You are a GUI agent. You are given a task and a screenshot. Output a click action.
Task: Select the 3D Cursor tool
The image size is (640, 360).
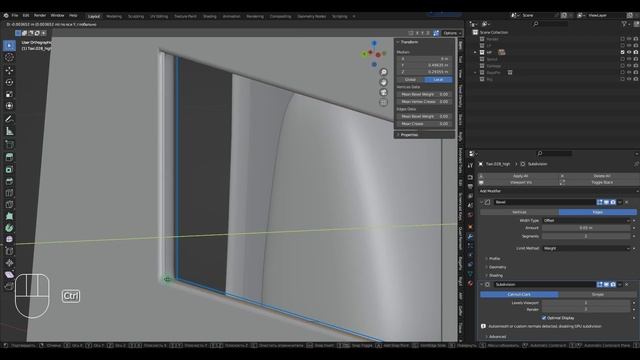pos(9,58)
